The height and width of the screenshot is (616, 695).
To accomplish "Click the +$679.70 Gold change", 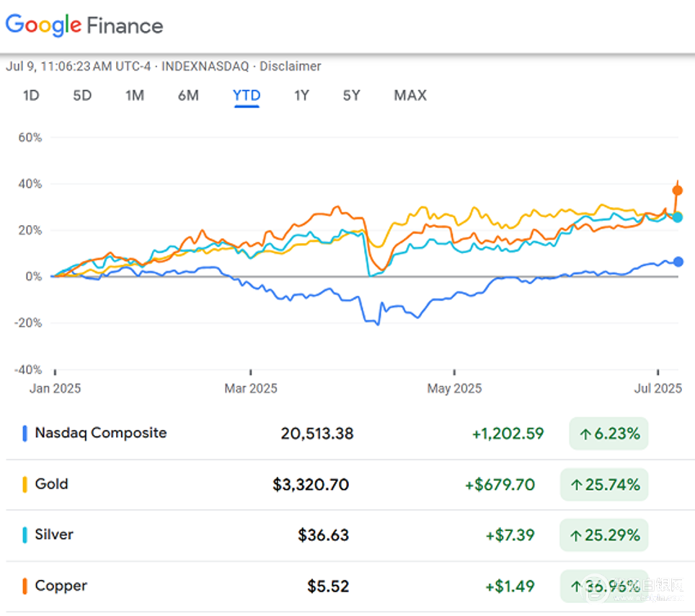I will 500,484.
